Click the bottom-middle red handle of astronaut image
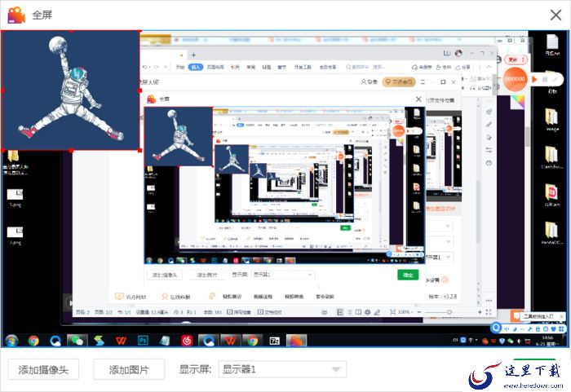571x392 pixels. [x=71, y=150]
